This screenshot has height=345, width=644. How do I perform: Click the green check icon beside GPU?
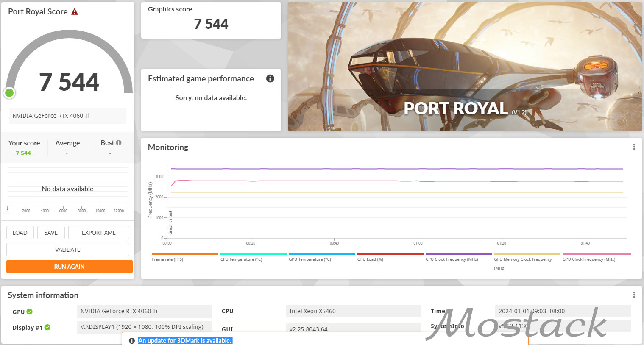pyautogui.click(x=30, y=312)
